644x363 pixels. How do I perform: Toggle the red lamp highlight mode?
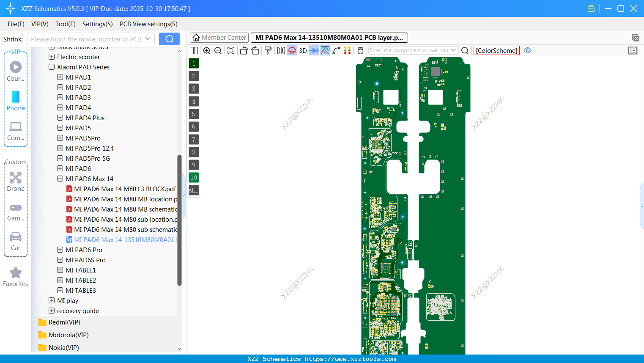(292, 50)
